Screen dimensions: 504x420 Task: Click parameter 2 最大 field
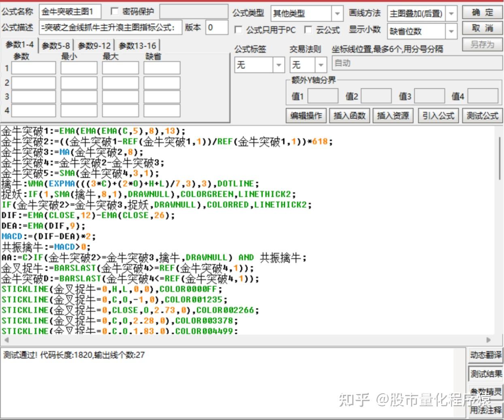tap(120, 83)
